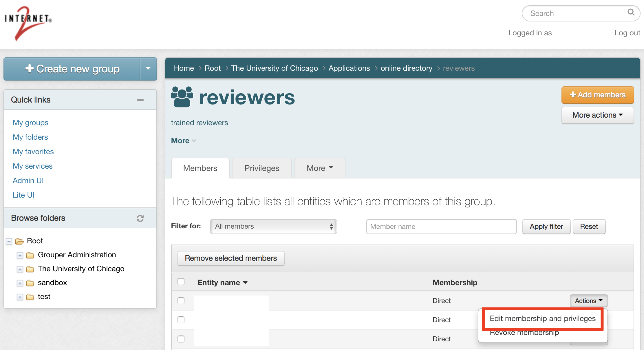Click inside the Member name field
This screenshot has height=350, width=644.
[x=441, y=226]
